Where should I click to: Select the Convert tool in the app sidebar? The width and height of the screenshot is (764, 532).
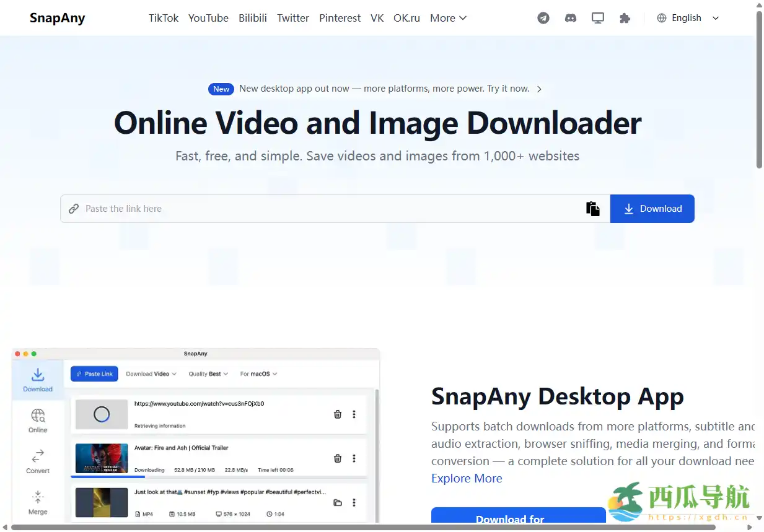[x=37, y=460]
